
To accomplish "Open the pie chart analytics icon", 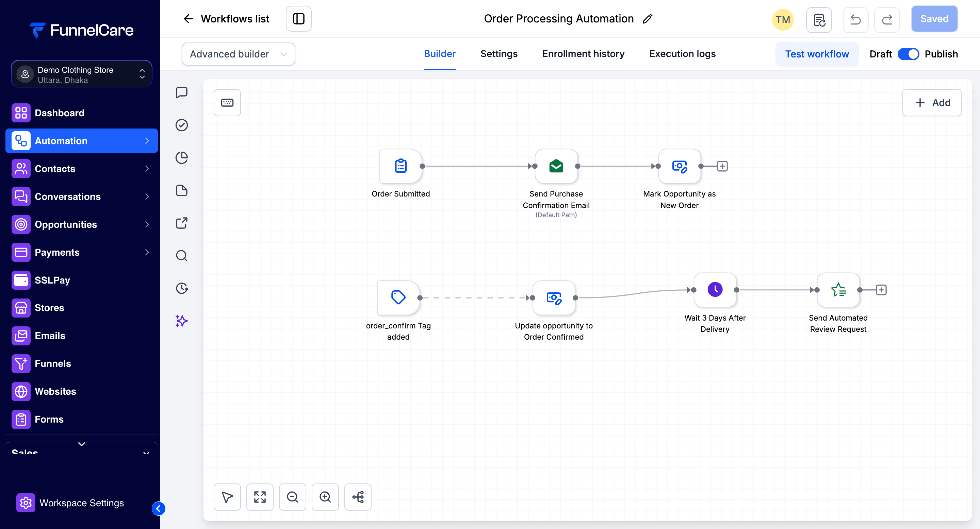I will (x=181, y=158).
